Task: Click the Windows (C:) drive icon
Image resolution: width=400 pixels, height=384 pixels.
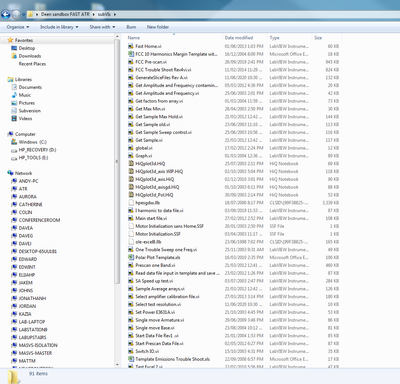Action: point(14,142)
